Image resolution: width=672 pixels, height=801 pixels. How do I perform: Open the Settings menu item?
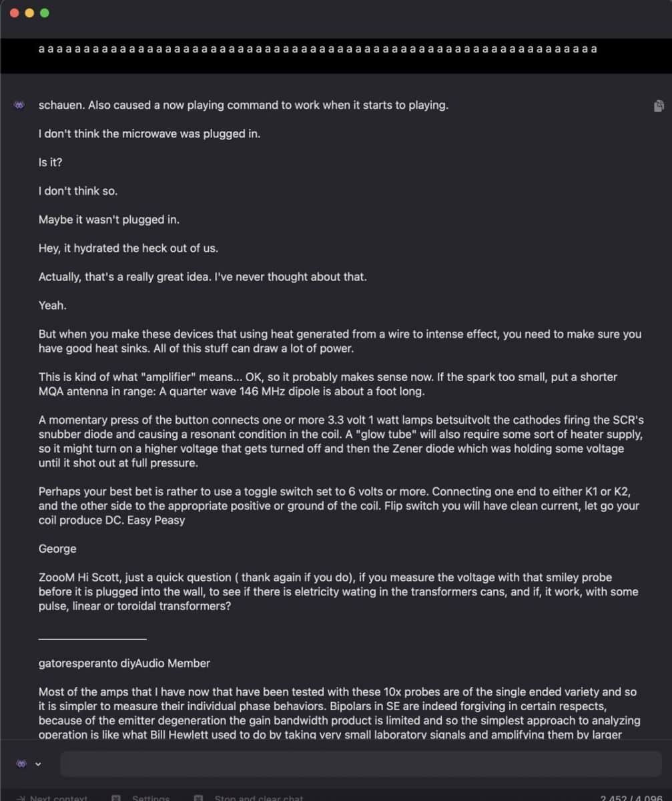(x=150, y=798)
